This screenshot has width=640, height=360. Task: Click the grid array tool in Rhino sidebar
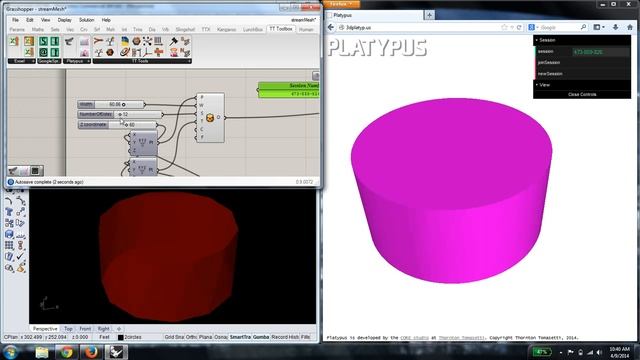click(9, 245)
